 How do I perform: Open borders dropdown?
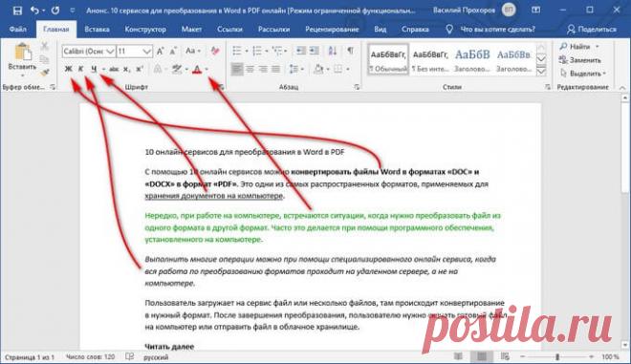(348, 69)
